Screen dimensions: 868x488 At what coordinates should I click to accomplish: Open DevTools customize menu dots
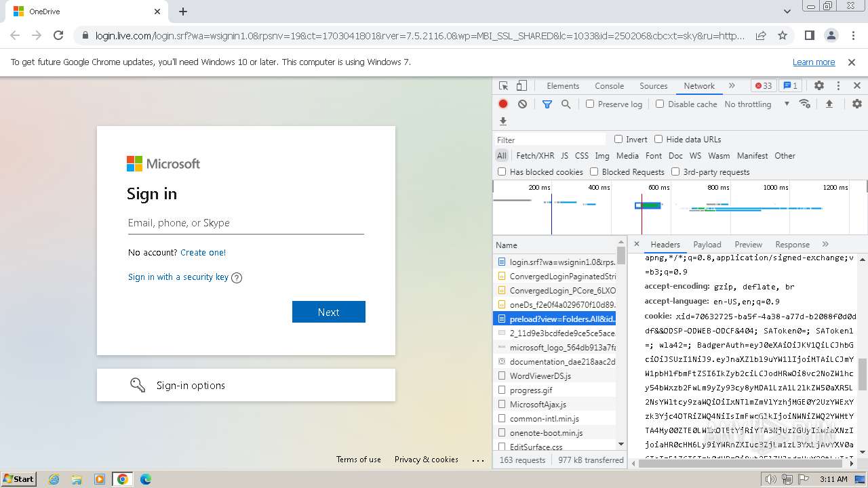(x=838, y=86)
